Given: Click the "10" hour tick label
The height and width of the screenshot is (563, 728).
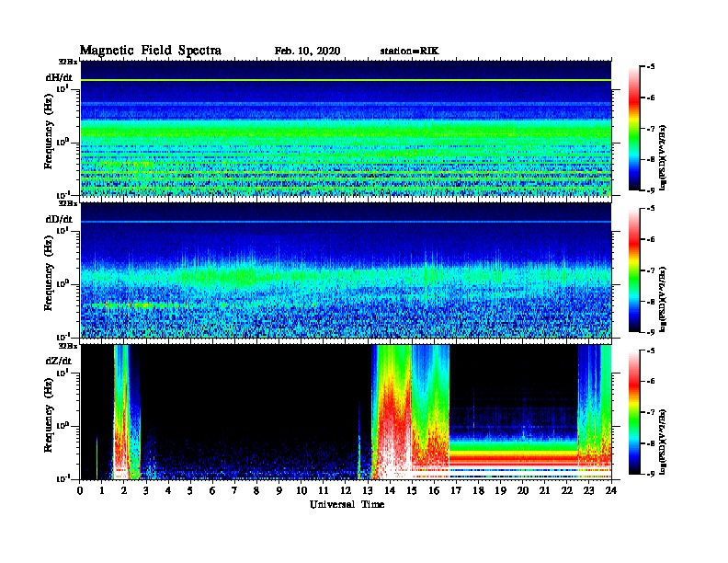Looking at the screenshot, I should tap(301, 490).
